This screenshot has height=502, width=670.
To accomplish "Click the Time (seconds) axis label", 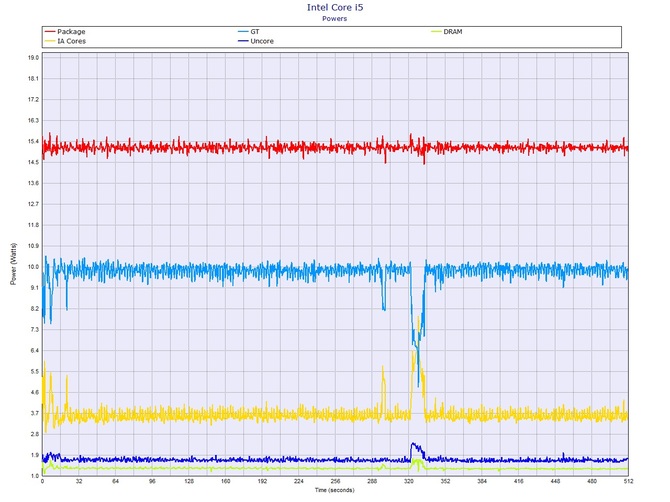I will [x=335, y=490].
